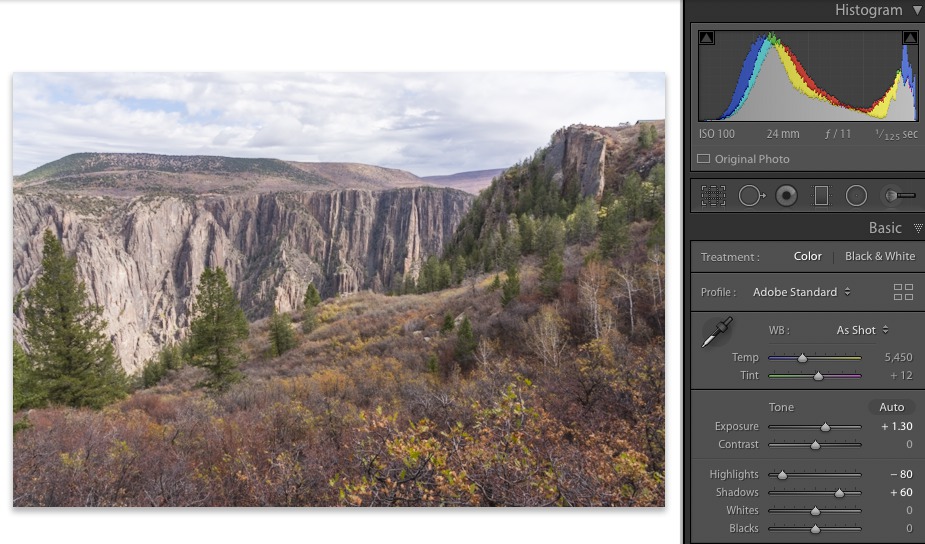925x544 pixels.
Task: Open the profile browser grid icon
Action: click(x=903, y=291)
